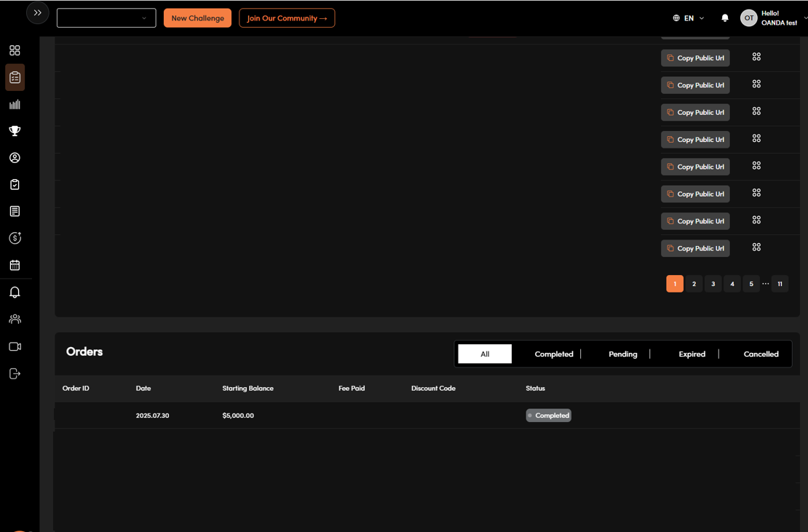Click Join Our Community link

pos(287,18)
